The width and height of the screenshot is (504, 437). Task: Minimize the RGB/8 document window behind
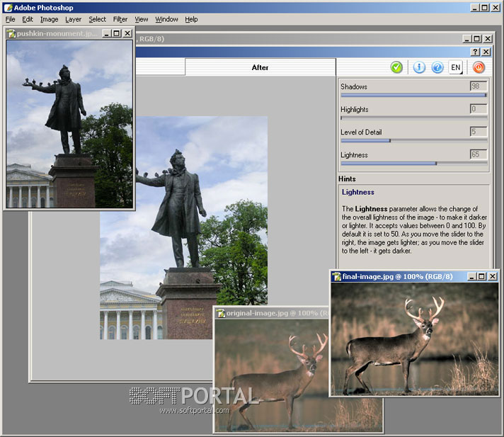point(467,39)
